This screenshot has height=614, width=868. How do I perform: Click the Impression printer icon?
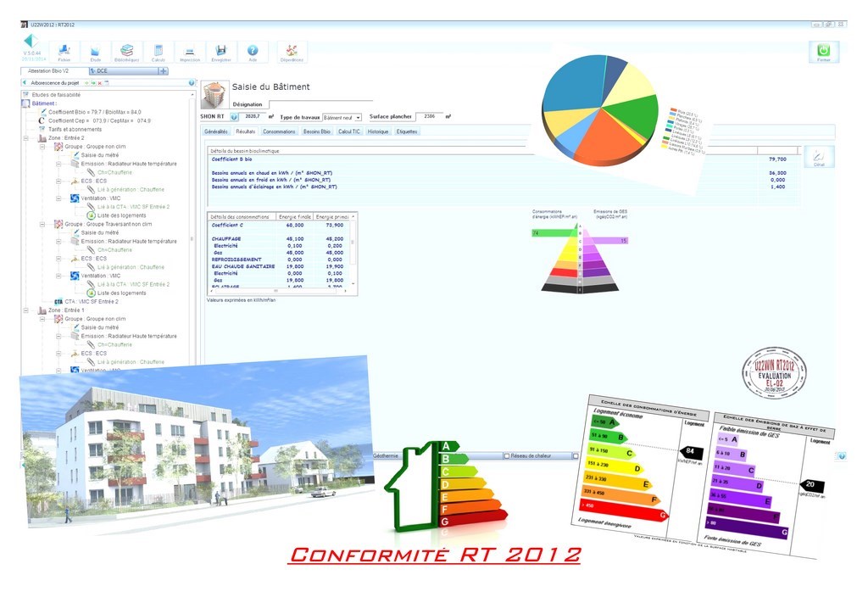pos(189,52)
